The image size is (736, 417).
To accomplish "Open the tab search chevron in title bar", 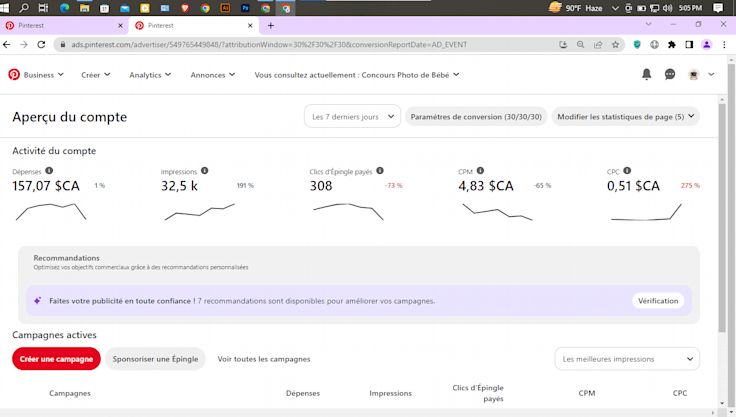I will pyautogui.click(x=649, y=24).
